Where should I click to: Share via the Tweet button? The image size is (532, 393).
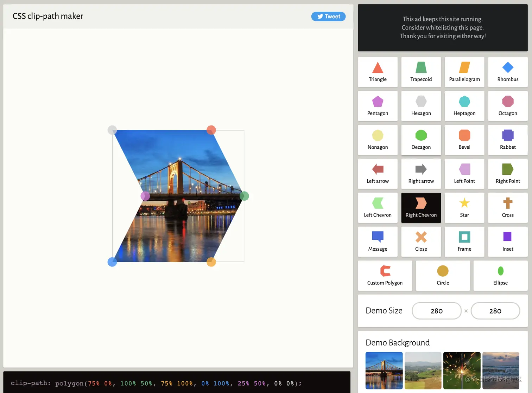click(x=328, y=17)
